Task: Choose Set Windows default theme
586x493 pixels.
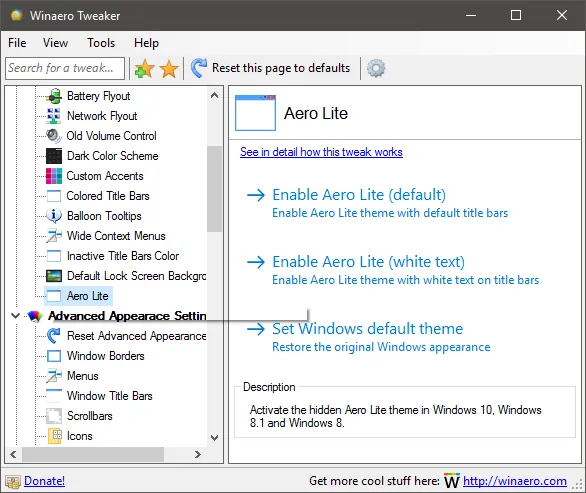Action: (x=367, y=329)
